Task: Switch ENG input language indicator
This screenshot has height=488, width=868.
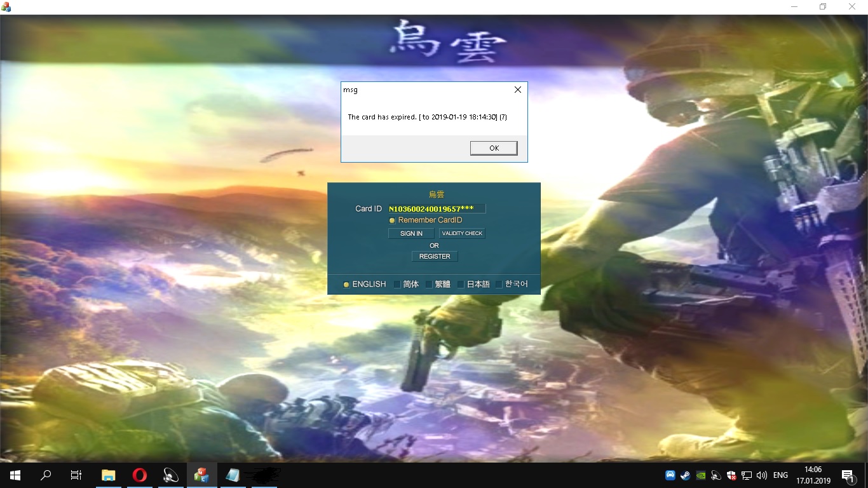Action: tap(781, 475)
